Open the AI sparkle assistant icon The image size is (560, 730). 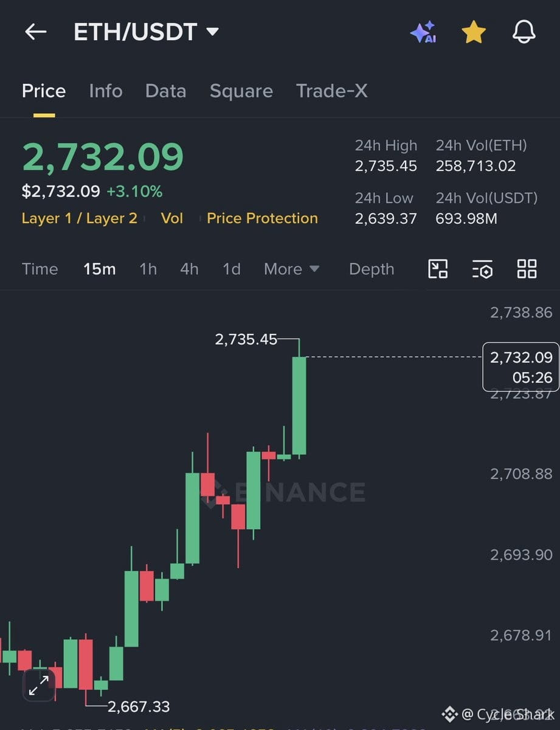[x=423, y=32]
